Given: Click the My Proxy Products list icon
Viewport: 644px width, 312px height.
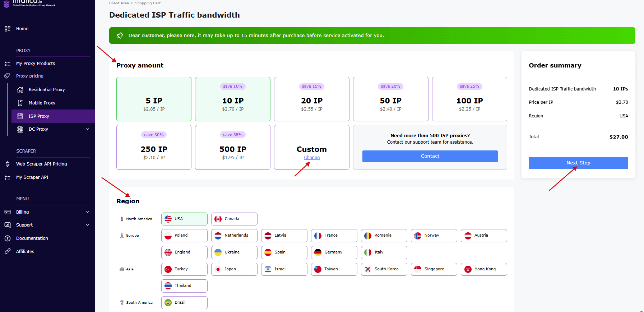Looking at the screenshot, I should click(7, 64).
